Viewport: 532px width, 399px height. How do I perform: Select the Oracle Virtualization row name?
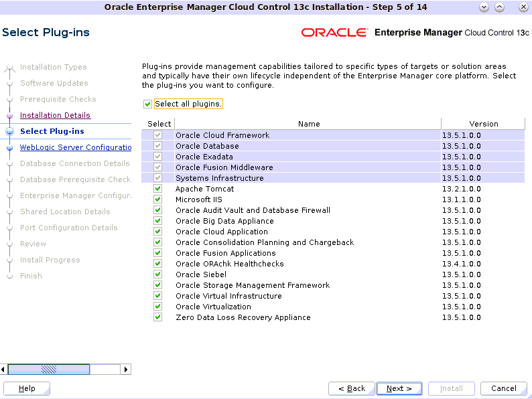(x=214, y=307)
